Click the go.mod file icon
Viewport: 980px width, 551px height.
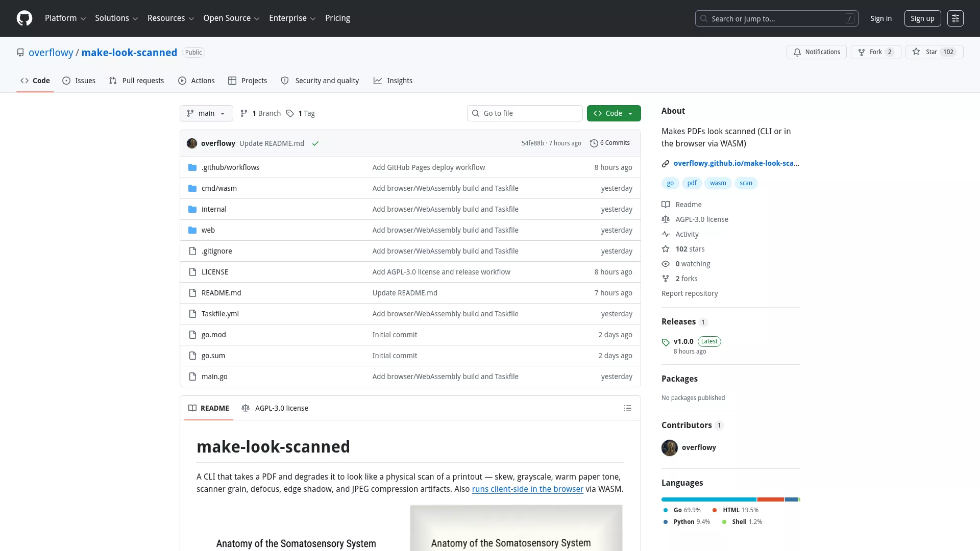click(192, 335)
